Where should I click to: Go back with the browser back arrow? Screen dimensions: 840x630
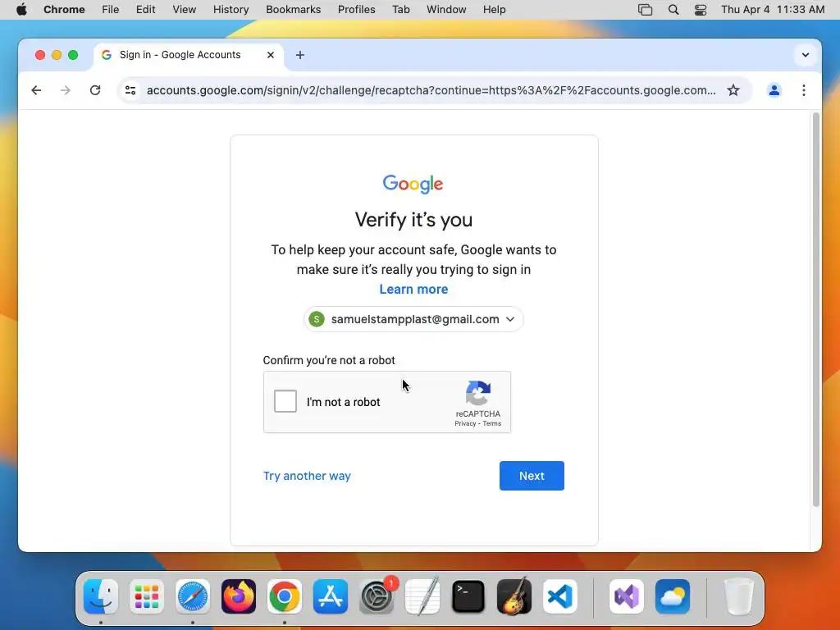[36, 90]
